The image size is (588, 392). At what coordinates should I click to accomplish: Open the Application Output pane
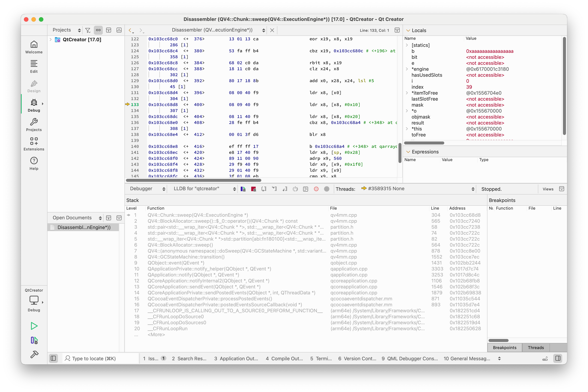click(x=236, y=359)
